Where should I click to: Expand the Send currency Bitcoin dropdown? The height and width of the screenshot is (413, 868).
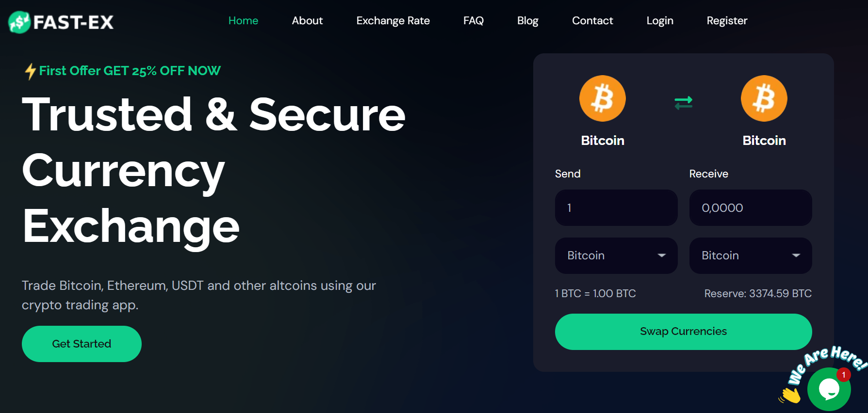tap(616, 255)
